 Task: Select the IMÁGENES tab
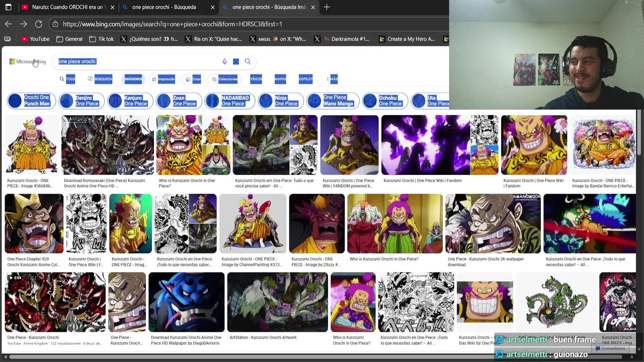point(133,79)
